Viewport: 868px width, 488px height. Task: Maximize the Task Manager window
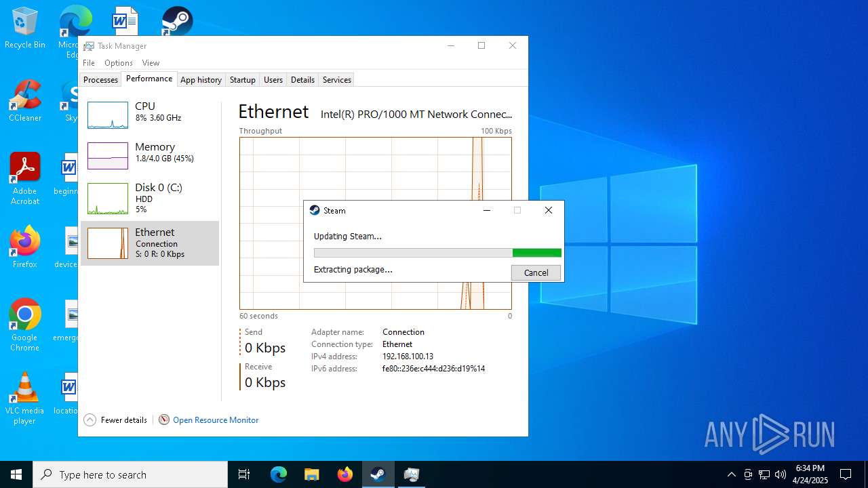tap(481, 45)
